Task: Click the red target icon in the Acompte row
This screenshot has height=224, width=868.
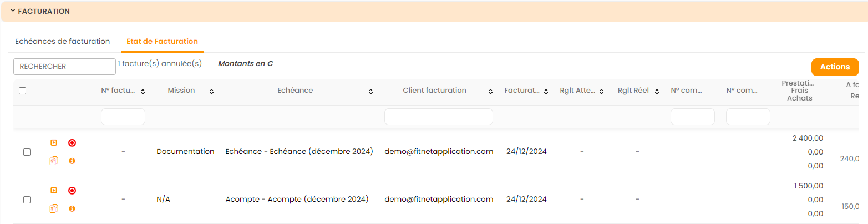Action: point(72,191)
